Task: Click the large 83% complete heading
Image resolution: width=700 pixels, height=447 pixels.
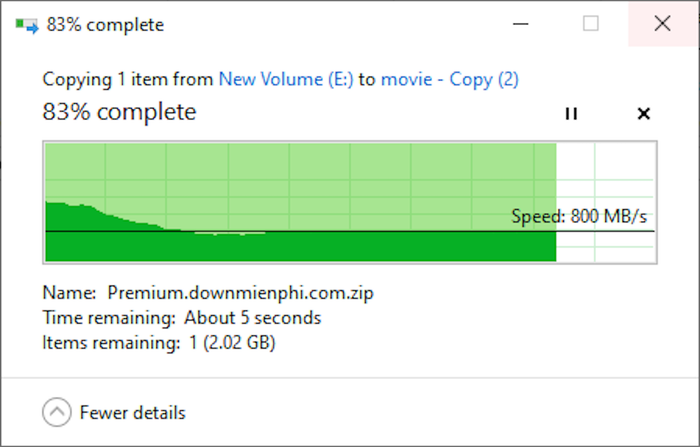Action: [119, 112]
